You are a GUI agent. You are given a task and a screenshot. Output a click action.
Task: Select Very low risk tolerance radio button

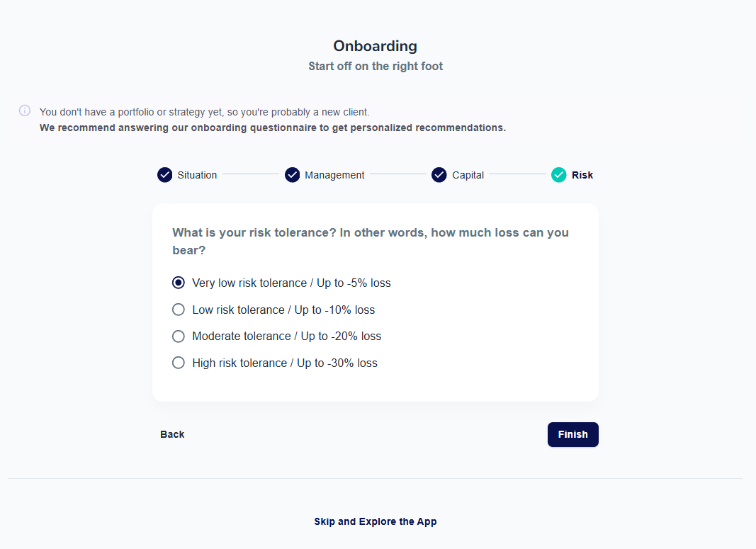click(179, 283)
